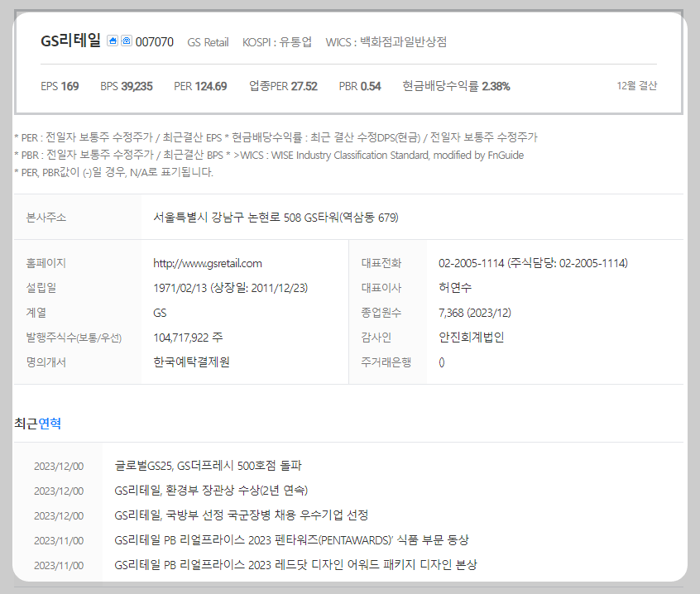Select the note about PER, PBR값이 (-)일 경우

114,172
